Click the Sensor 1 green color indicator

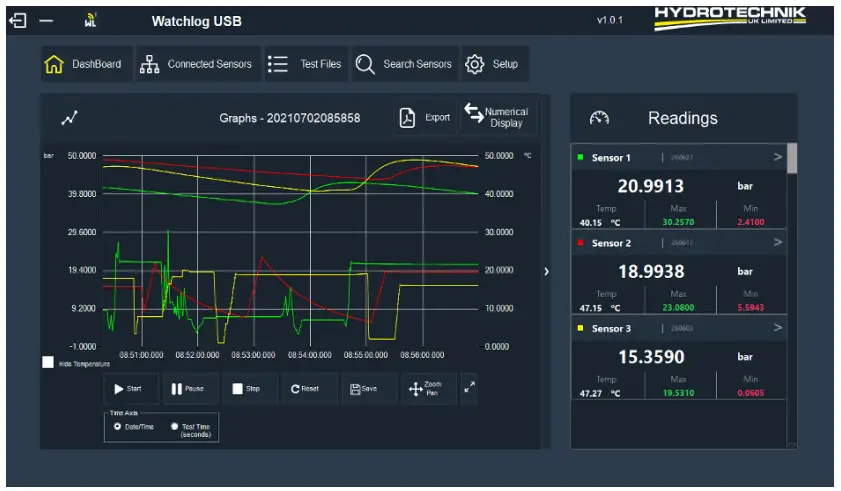pyautogui.click(x=580, y=157)
